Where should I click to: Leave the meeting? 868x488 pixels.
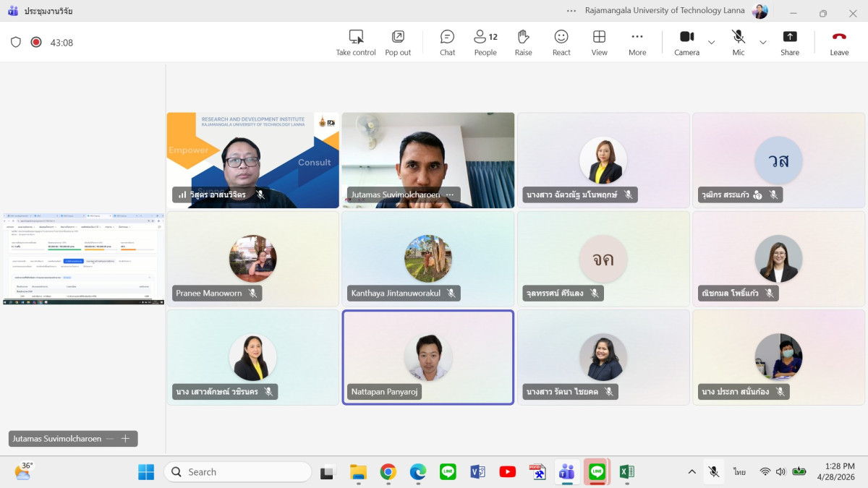coord(839,42)
